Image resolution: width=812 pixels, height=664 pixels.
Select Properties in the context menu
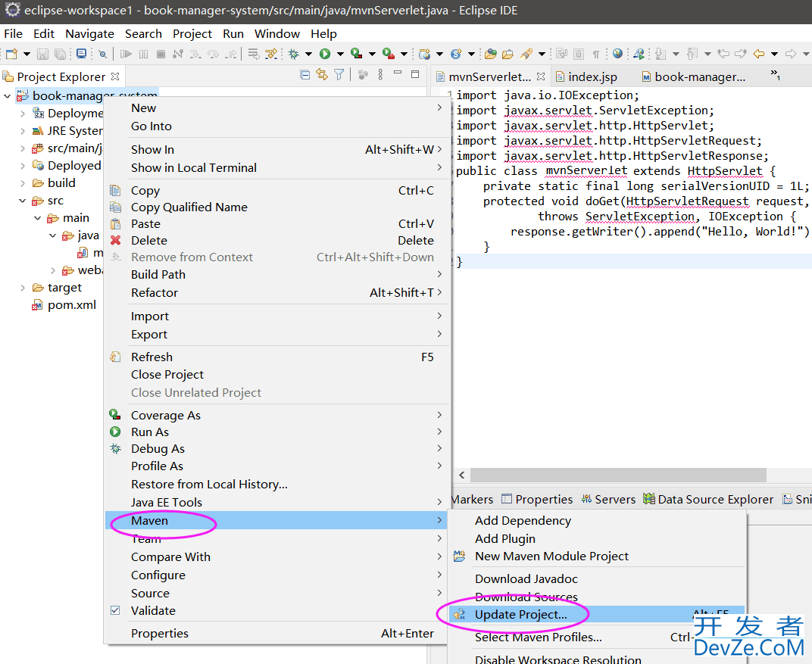click(276, 634)
